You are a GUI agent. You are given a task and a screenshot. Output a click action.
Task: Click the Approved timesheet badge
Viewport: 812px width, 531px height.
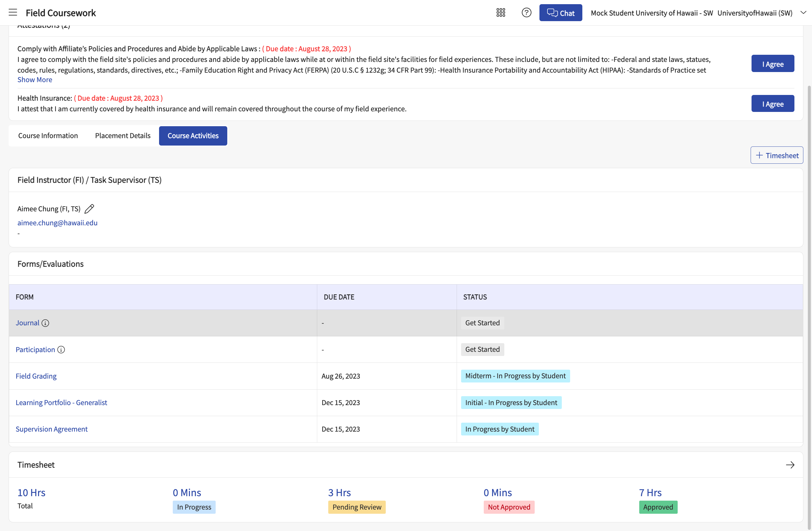[658, 507]
